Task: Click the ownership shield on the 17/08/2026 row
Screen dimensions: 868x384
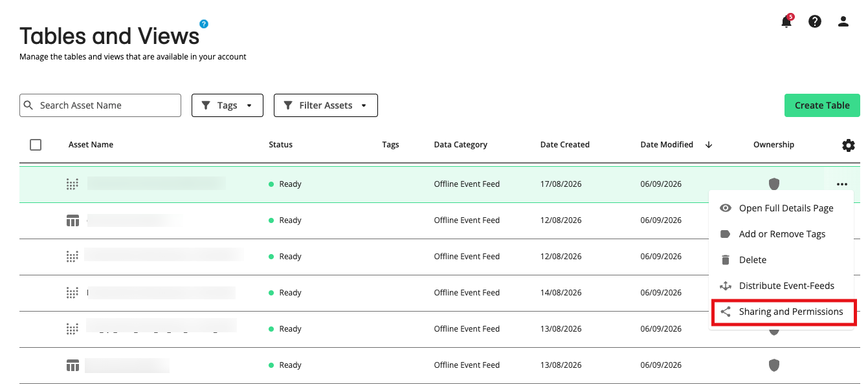Action: [773, 184]
